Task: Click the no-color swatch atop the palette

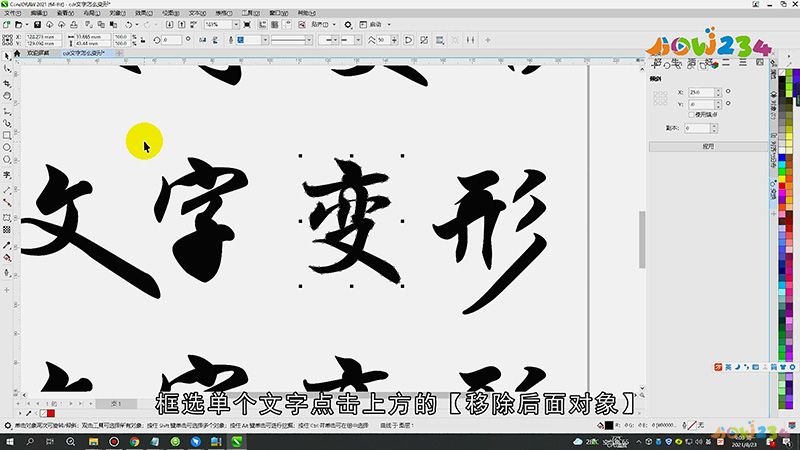Action: tap(782, 72)
